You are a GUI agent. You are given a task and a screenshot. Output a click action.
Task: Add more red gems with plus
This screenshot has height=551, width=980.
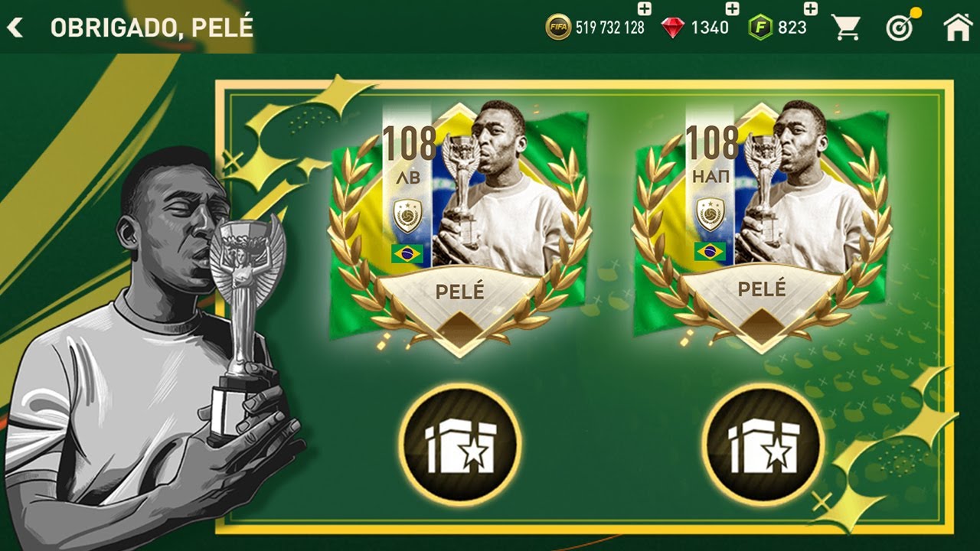coord(732,9)
